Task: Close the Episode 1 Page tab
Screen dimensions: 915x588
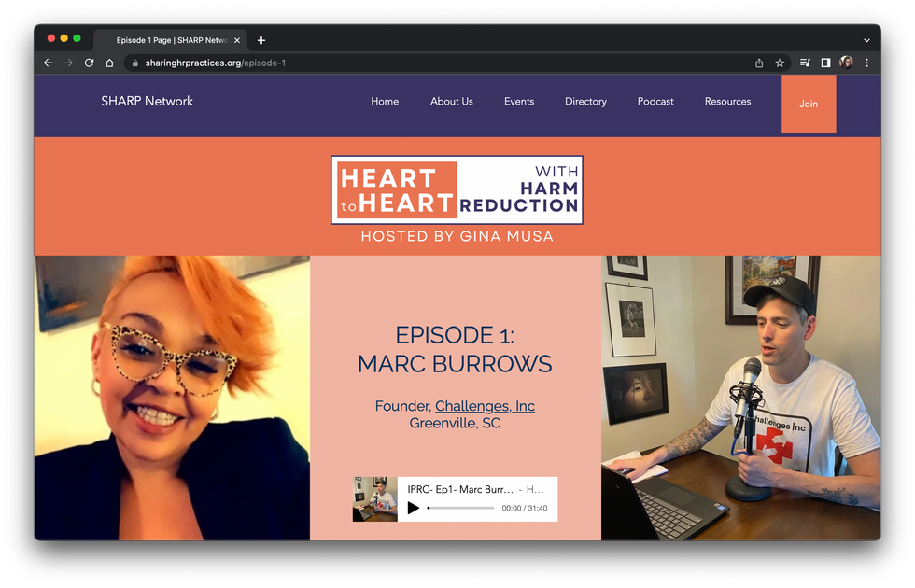Action: pos(237,40)
